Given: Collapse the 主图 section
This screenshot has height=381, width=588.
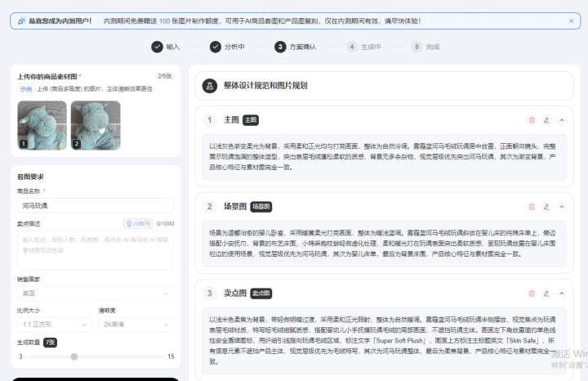Looking at the screenshot, I should pos(561,120).
